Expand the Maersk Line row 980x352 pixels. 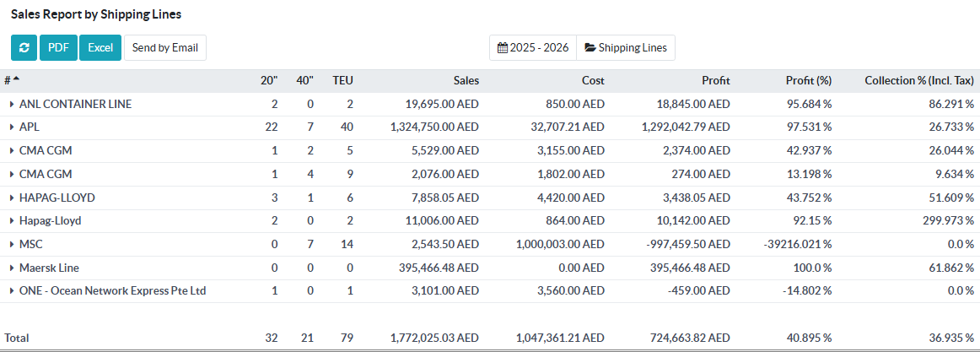coord(12,268)
